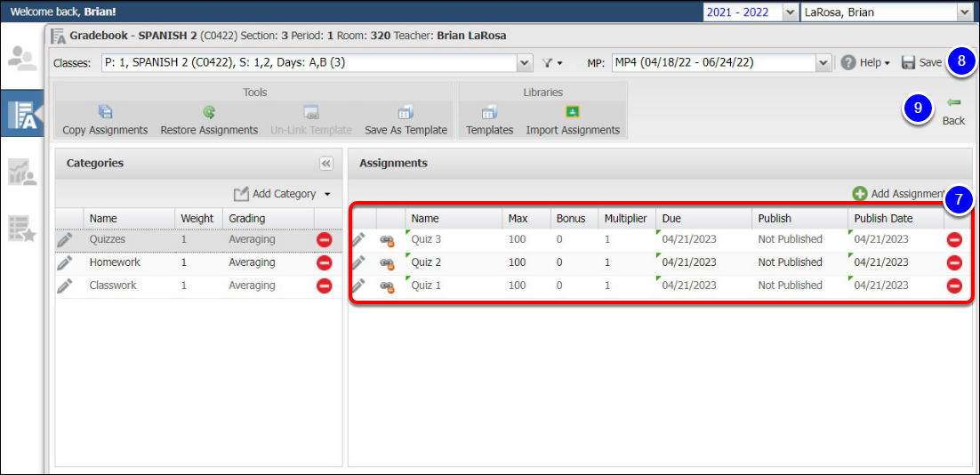Delete the Quiz 2 assignment

pos(954,262)
